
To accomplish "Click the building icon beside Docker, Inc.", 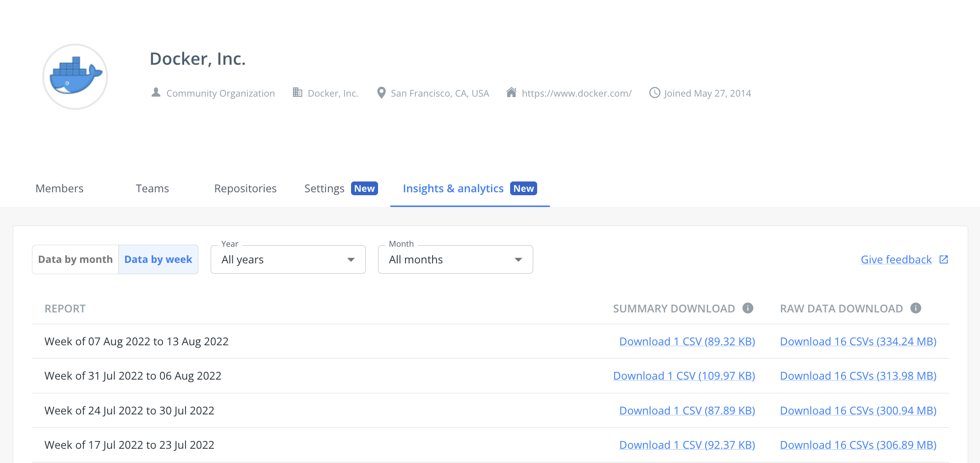I will (298, 92).
